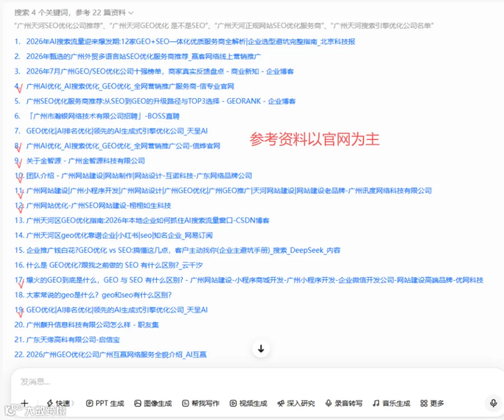Open reference 17 爆火的GEO到底是什么 link

click(255, 280)
